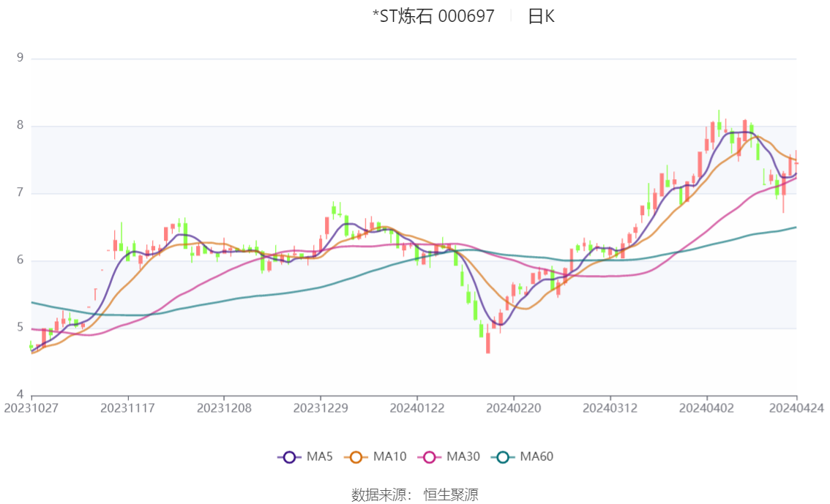The height and width of the screenshot is (504, 830).
Task: Toggle the MA5 legend series
Action: pyautogui.click(x=305, y=457)
